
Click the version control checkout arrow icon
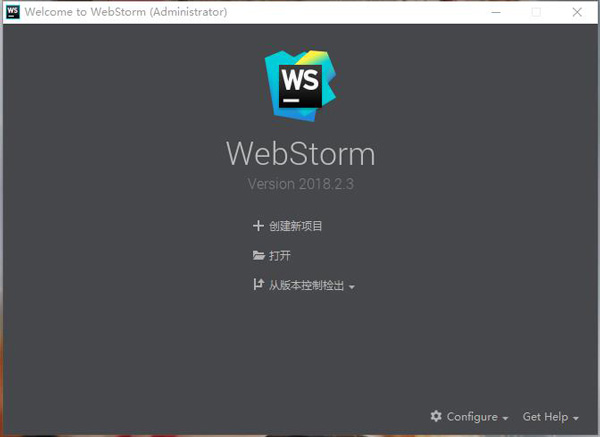(x=259, y=284)
